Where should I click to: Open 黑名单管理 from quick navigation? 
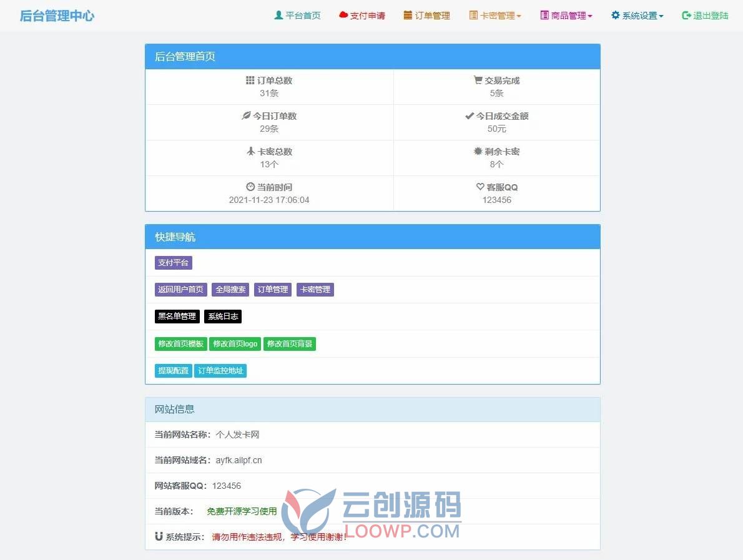(x=177, y=317)
